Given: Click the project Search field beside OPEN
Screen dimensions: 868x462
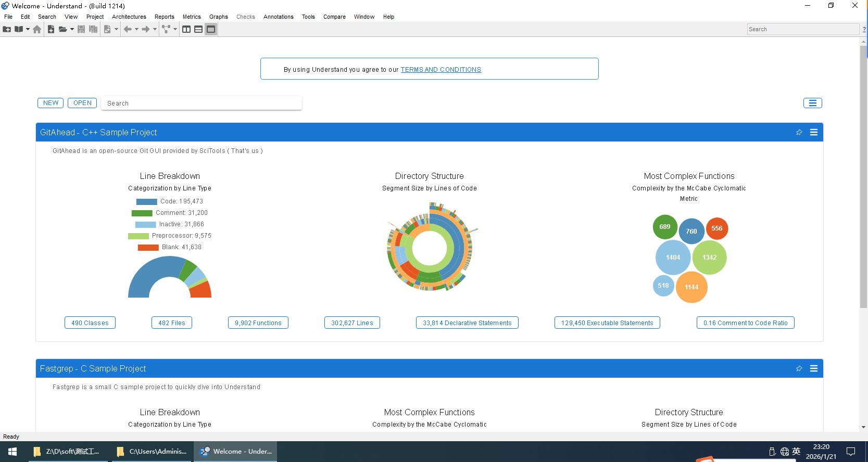Looking at the screenshot, I should point(201,104).
